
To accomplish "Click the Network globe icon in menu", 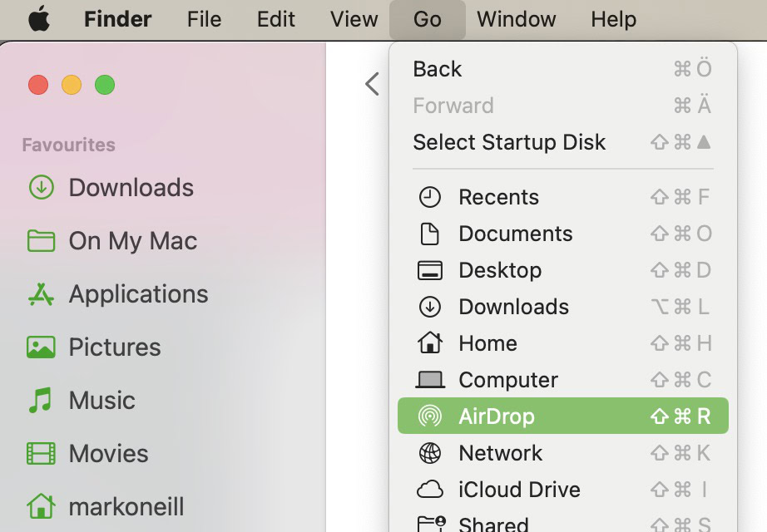I will click(x=430, y=453).
